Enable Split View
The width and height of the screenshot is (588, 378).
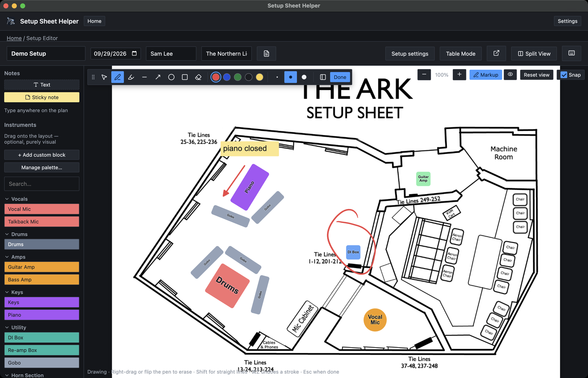tap(534, 54)
